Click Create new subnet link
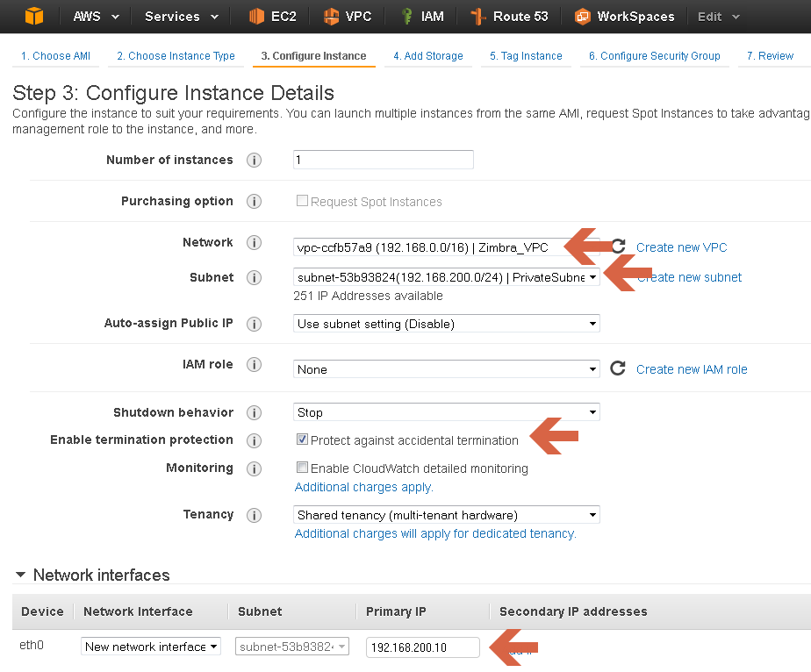Image resolution: width=811 pixels, height=672 pixels. [689, 277]
